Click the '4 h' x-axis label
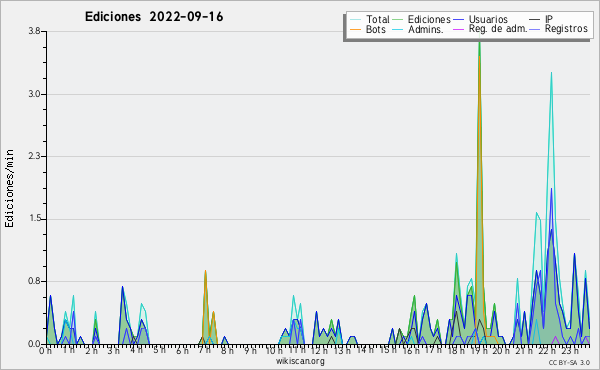 [136, 350]
